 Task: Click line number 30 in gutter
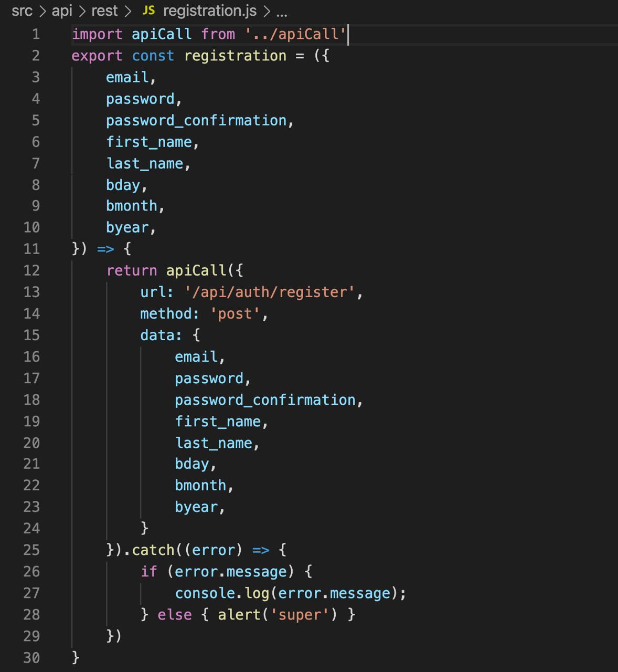click(31, 658)
